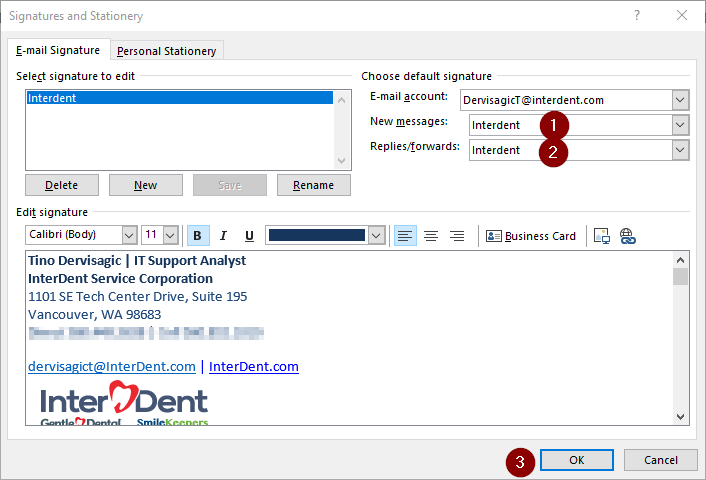Confirm changes with the OK button

(x=577, y=460)
